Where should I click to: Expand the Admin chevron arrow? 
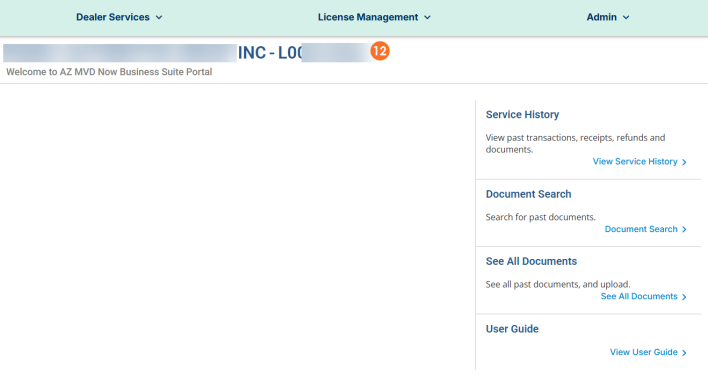click(626, 18)
